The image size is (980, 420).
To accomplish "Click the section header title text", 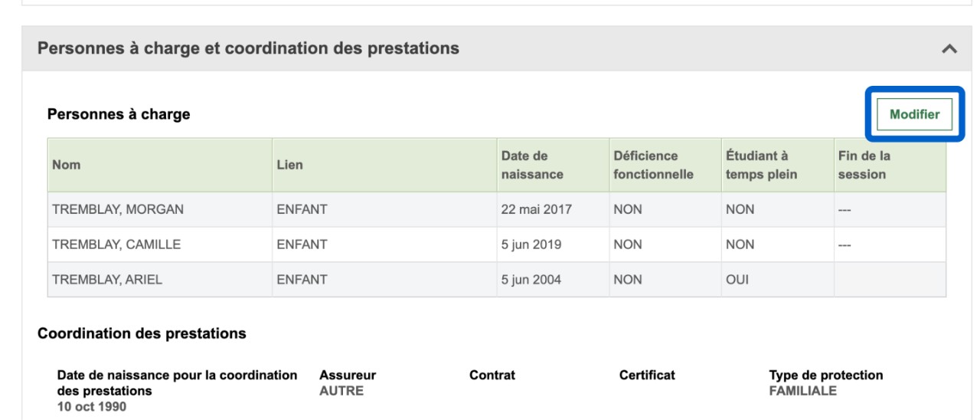I will coord(249,48).
